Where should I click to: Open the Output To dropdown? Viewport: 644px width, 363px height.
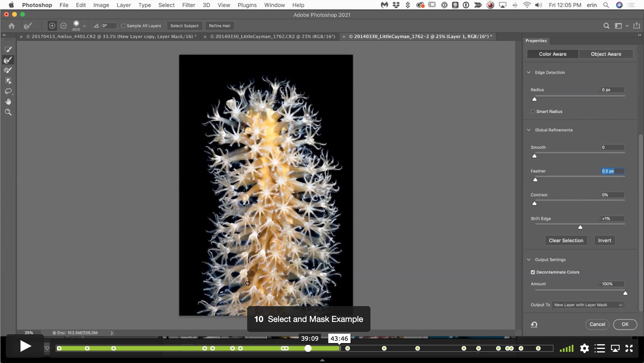point(588,305)
